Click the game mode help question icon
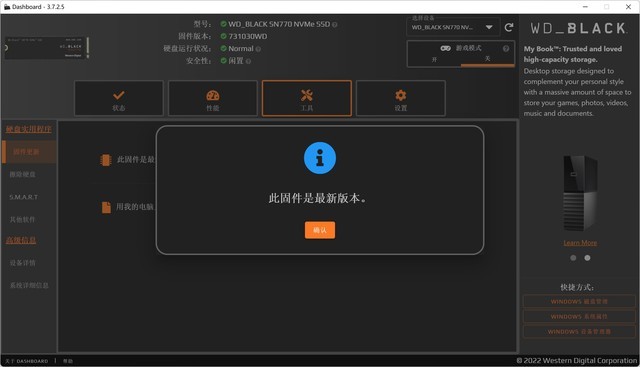Image resolution: width=640 pixels, height=367 pixels. tap(506, 48)
